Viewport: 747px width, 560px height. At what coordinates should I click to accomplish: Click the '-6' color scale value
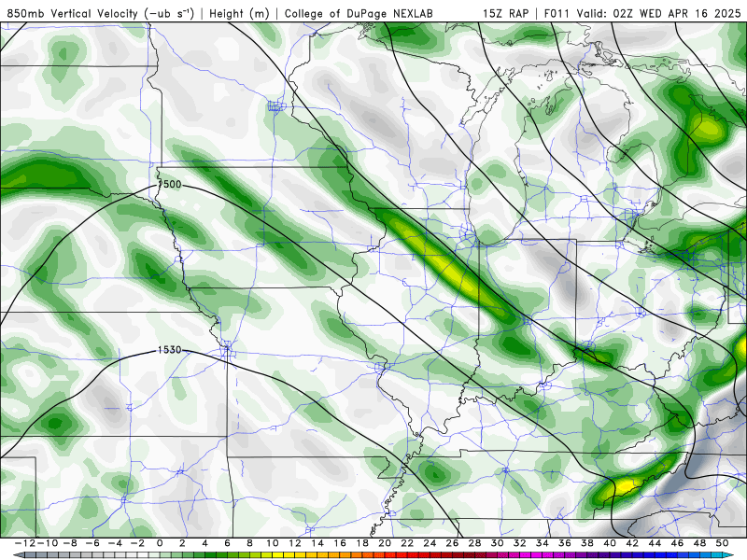pyautogui.click(x=92, y=543)
